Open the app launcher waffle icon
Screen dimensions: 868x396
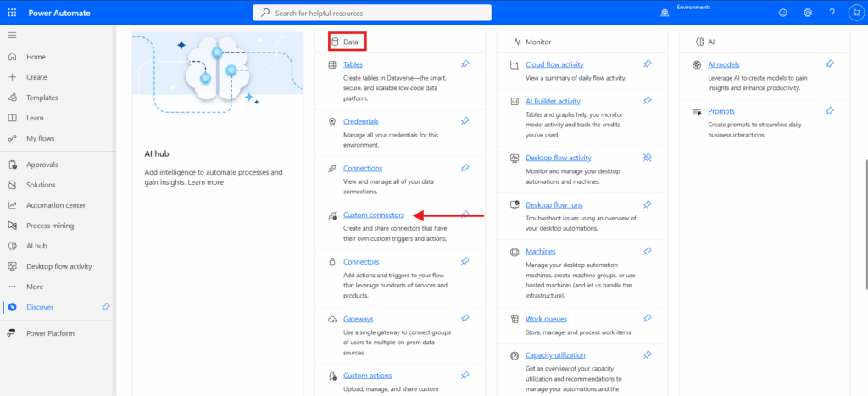coord(12,13)
